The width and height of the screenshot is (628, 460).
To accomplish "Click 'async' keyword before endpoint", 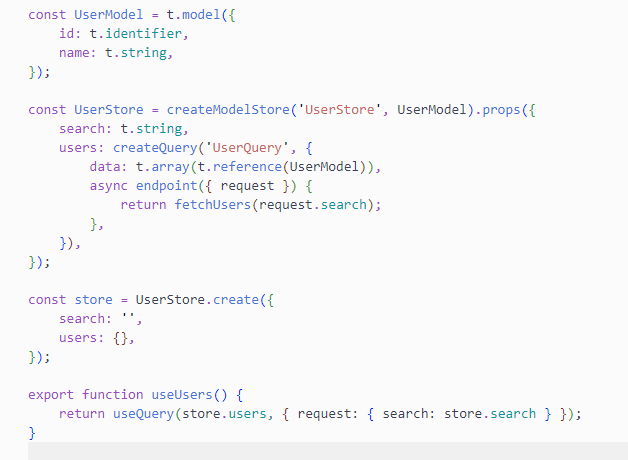I will tap(109, 186).
